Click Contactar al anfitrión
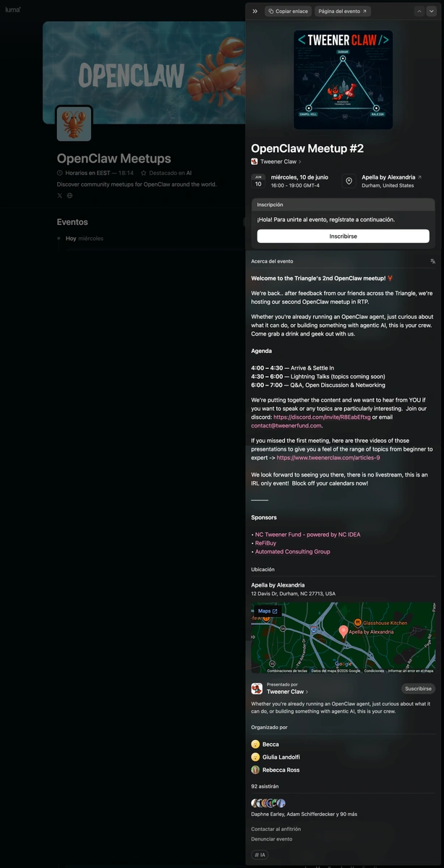The image size is (444, 868). tap(276, 829)
